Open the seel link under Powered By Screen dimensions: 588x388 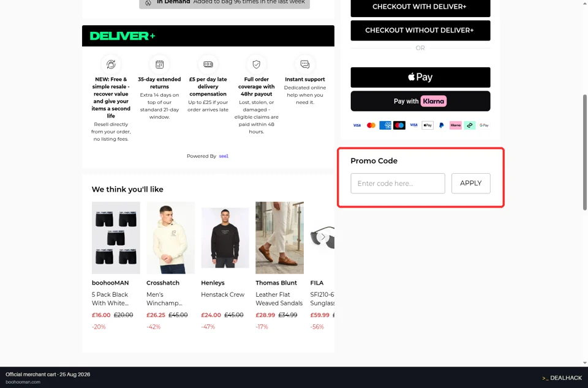point(224,156)
